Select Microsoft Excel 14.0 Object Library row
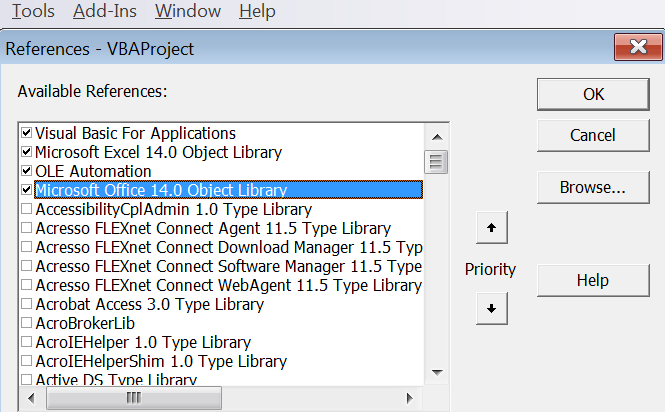This screenshot has height=412, width=665. tap(159, 152)
